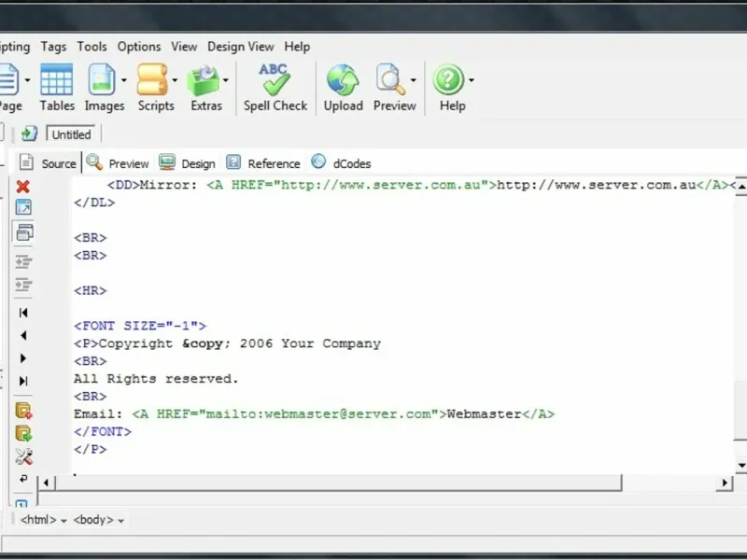The width and height of the screenshot is (747, 560).
Task: Click the <FONT SIZE="-1"> code line
Action: tap(140, 326)
